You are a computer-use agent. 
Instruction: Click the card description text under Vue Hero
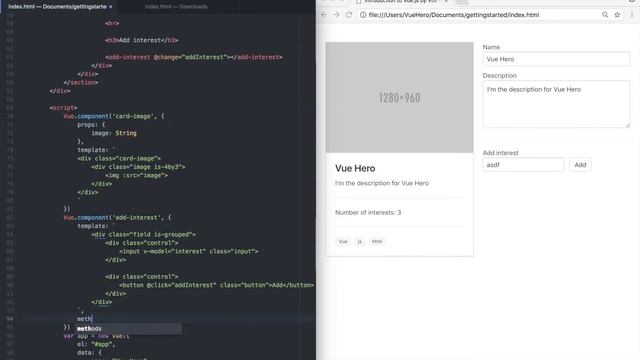coord(382,183)
